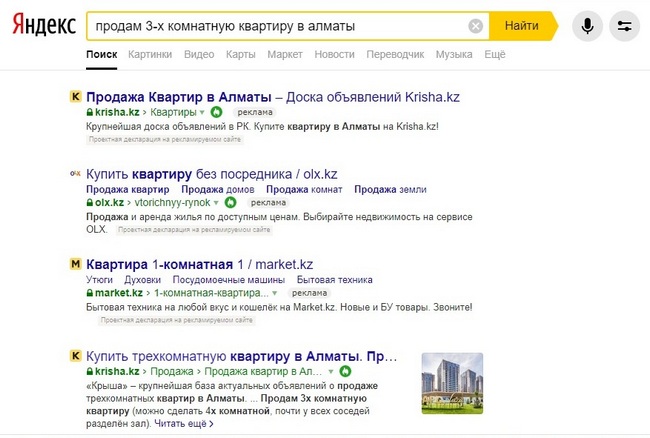Open 'Продажа Квартир в Алматы' result link
The width and height of the screenshot is (650, 438).
click(x=179, y=97)
